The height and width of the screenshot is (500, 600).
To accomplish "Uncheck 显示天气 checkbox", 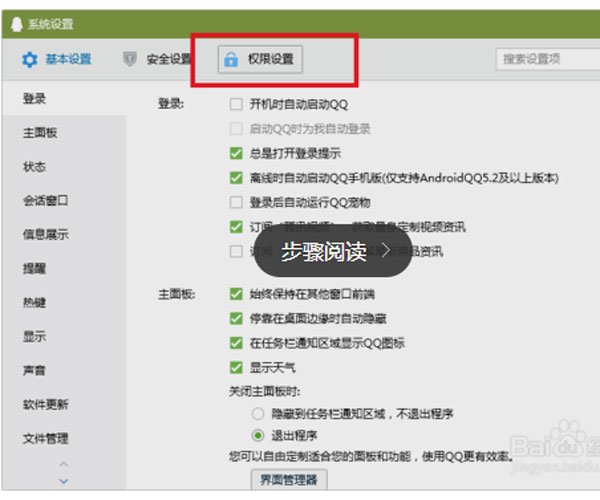I will click(236, 368).
